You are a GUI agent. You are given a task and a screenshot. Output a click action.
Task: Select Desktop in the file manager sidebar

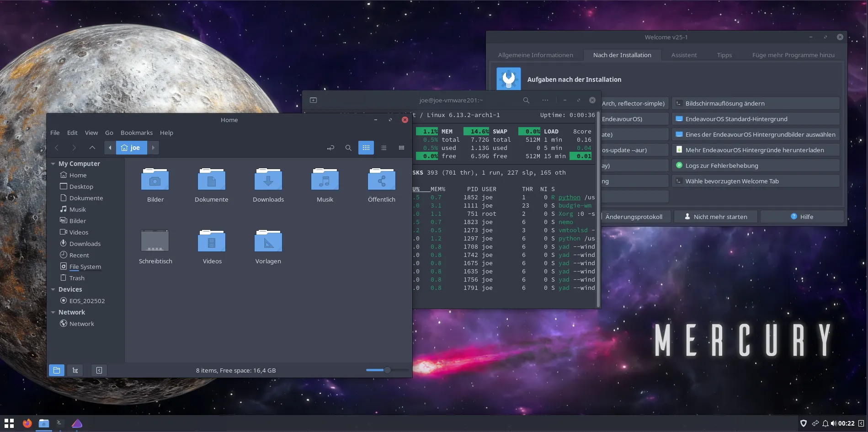pos(77,187)
